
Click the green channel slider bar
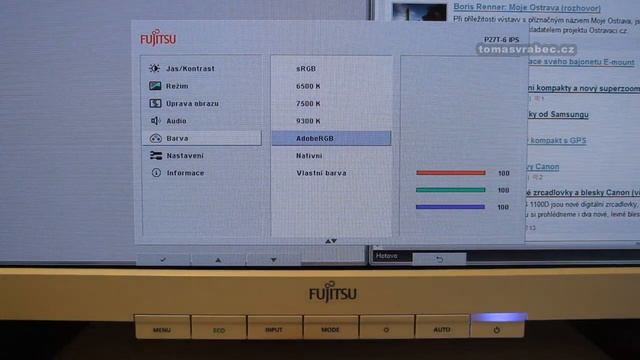tap(451, 190)
